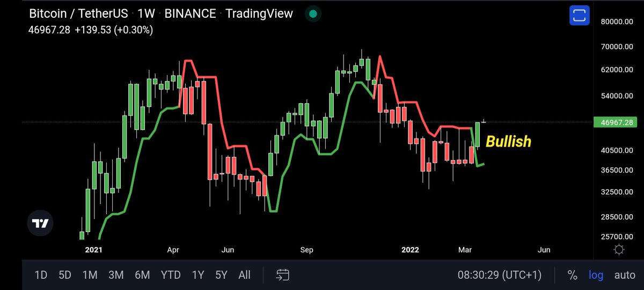The height and width of the screenshot is (290, 644).
Task: Open chart settings gear icon
Action: pos(619,250)
